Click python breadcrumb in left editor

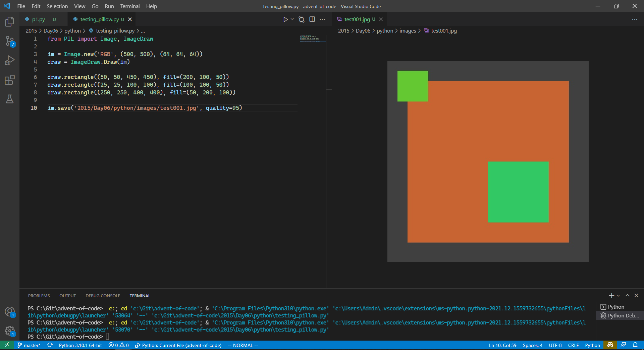tap(72, 31)
